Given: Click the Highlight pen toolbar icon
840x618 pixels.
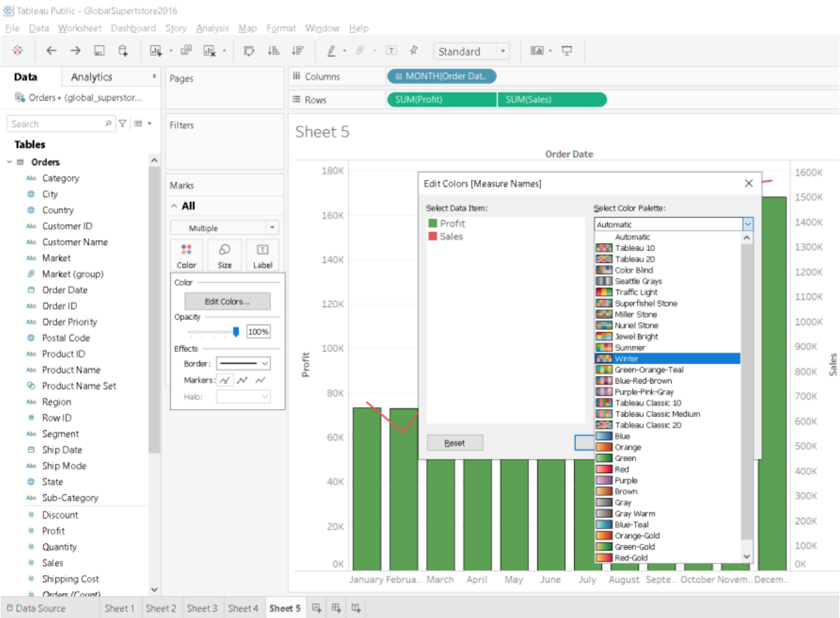Looking at the screenshot, I should 331,50.
